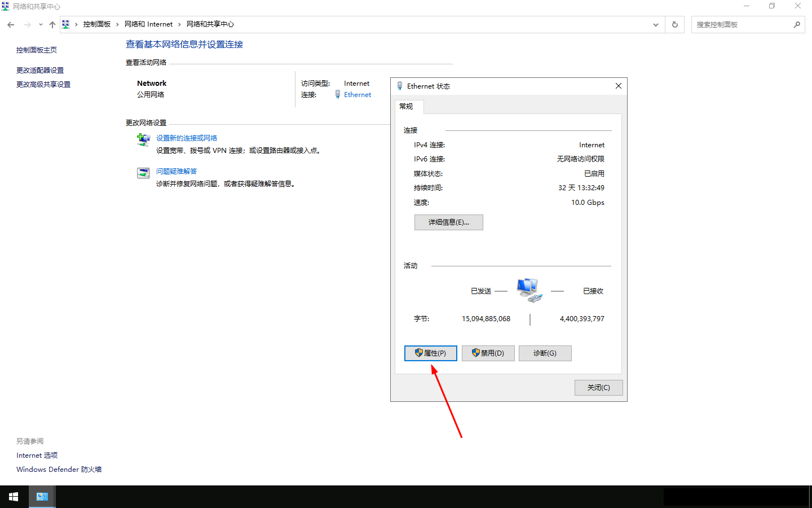This screenshot has width=812, height=508.
Task: Click the troubleshoot problems icon
Action: click(x=143, y=173)
